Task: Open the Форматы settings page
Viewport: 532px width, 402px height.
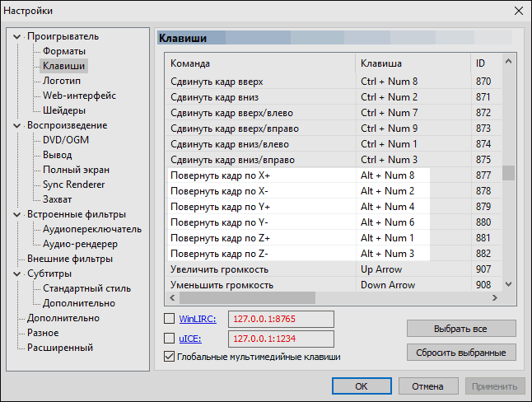Action: 63,51
